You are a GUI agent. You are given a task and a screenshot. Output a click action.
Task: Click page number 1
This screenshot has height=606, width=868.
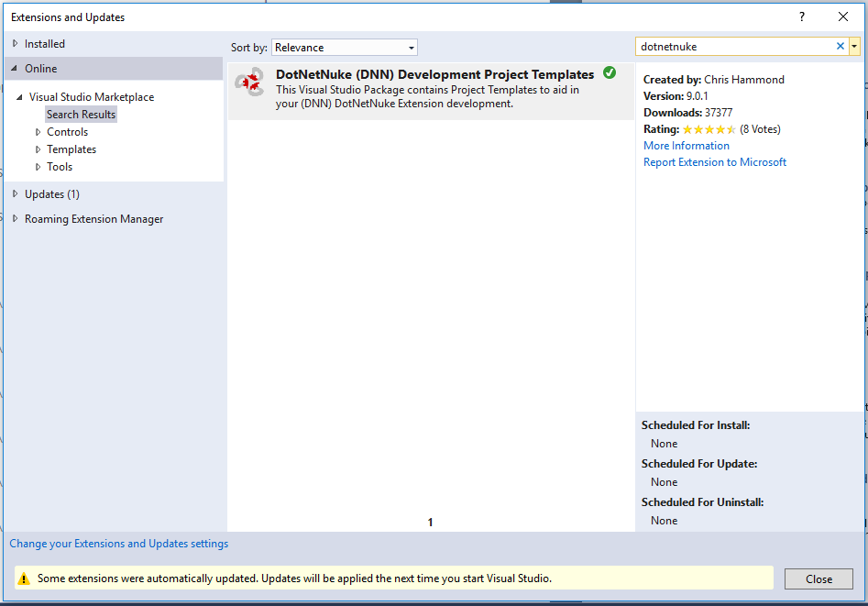point(430,523)
